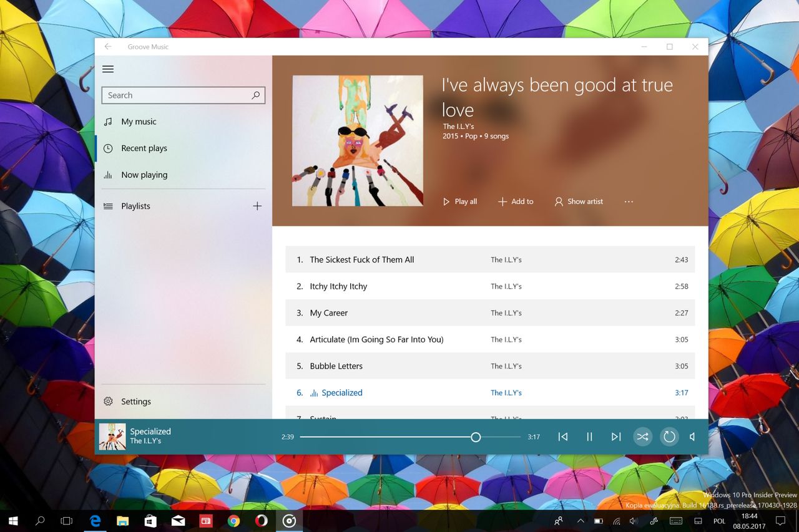The width and height of the screenshot is (799, 532).
Task: Open Recent plays in sidebar
Action: (x=144, y=148)
